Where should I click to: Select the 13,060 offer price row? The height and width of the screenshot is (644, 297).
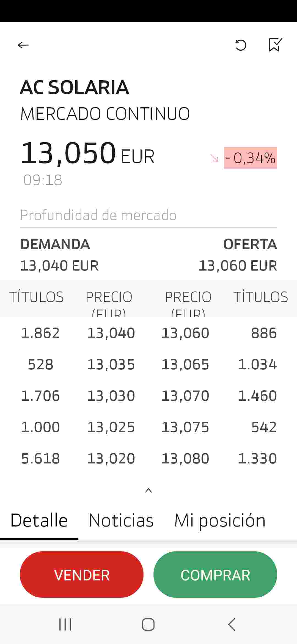coord(185,333)
